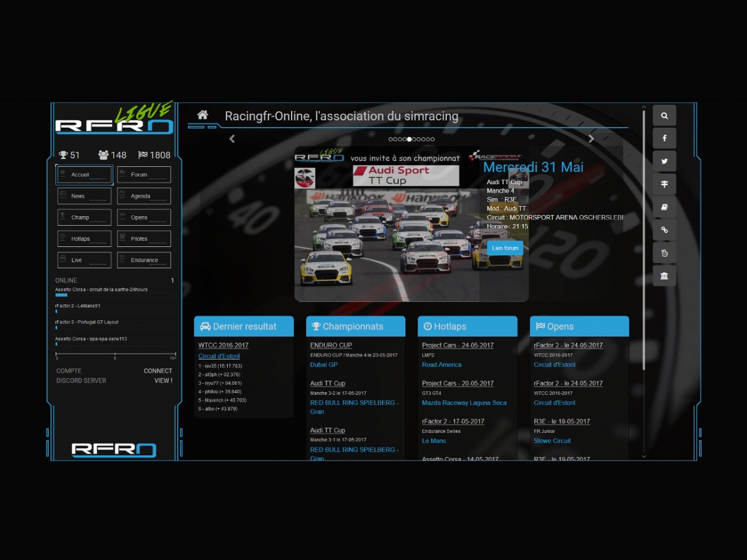Open Mazda Raceway Laguna Seca link

(x=464, y=403)
